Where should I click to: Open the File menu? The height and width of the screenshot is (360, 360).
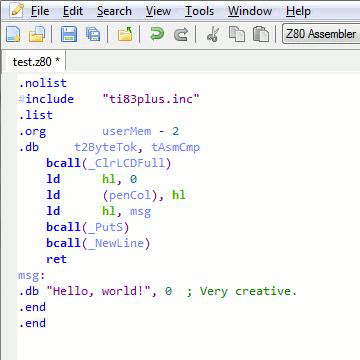(40, 11)
